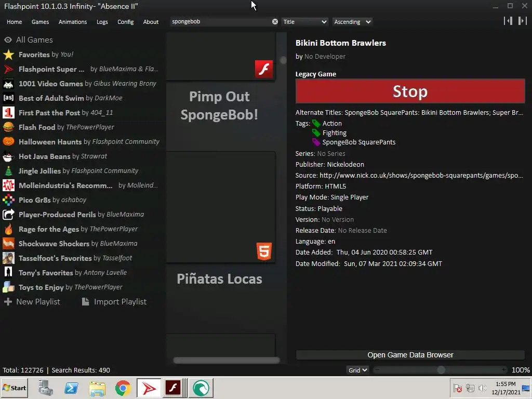Click the game list vertical scrollbar thumb
The height and width of the screenshot is (399, 532).
point(283,60)
